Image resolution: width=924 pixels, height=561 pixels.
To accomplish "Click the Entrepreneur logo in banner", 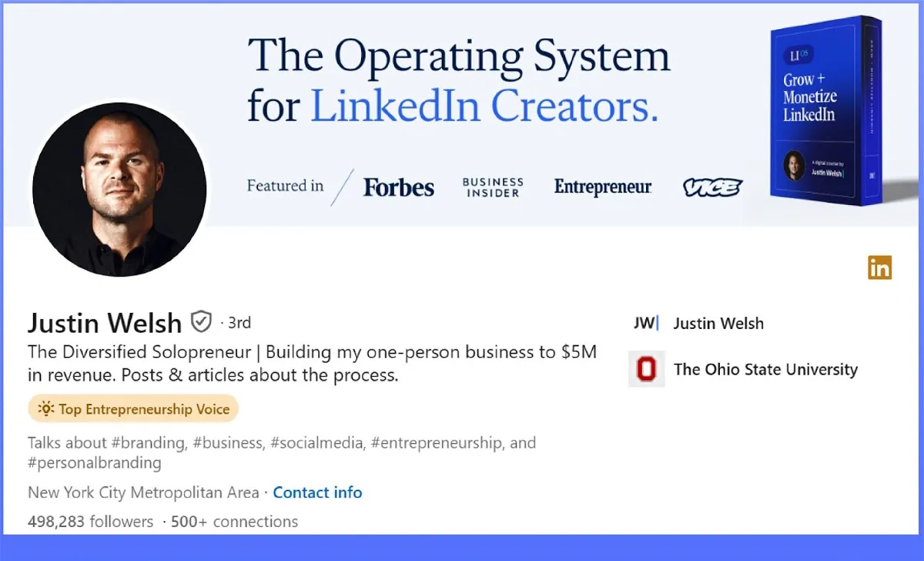I will (x=603, y=186).
